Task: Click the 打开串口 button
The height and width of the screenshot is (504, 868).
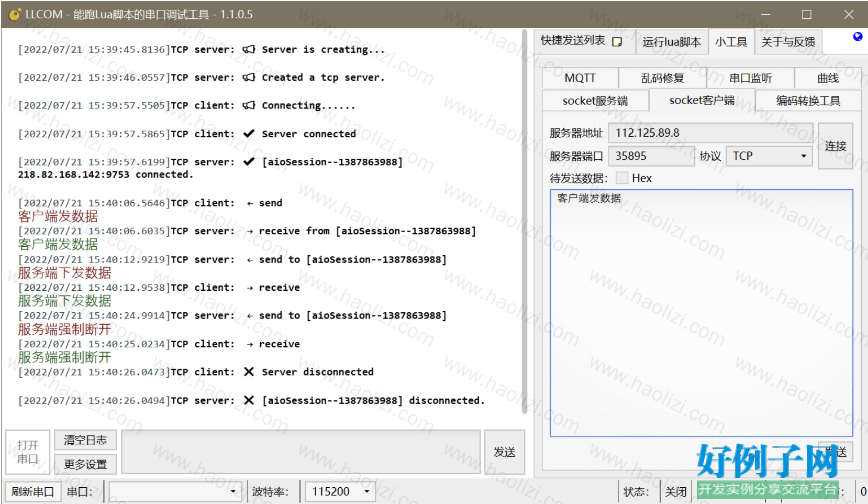Action: tap(28, 452)
